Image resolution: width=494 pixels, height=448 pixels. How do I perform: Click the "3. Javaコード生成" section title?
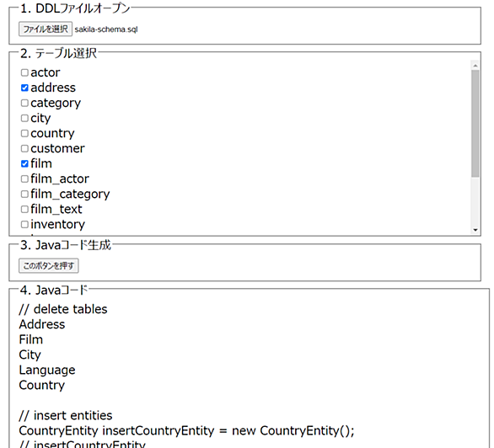click(66, 245)
